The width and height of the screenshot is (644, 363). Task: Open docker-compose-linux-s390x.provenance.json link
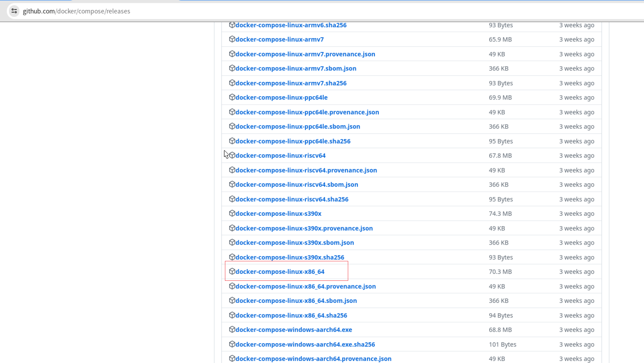[304, 228]
